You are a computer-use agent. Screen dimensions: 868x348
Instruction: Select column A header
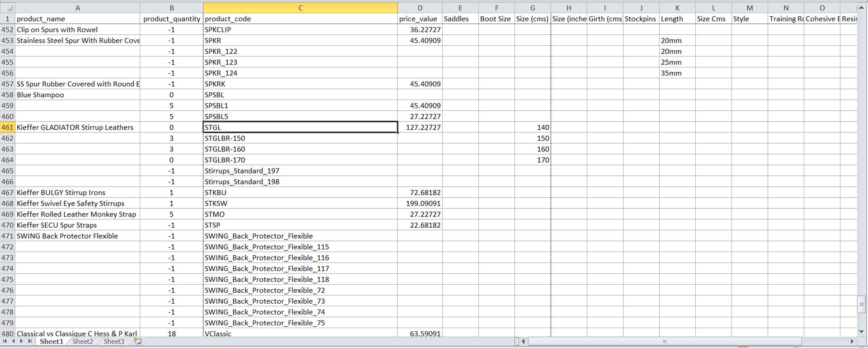pos(78,8)
